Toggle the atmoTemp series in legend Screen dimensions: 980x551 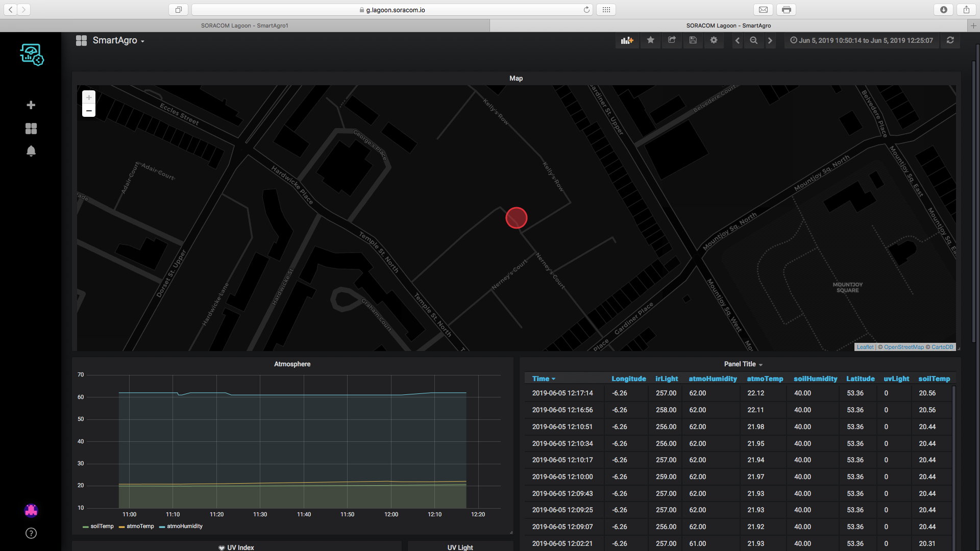pyautogui.click(x=140, y=526)
